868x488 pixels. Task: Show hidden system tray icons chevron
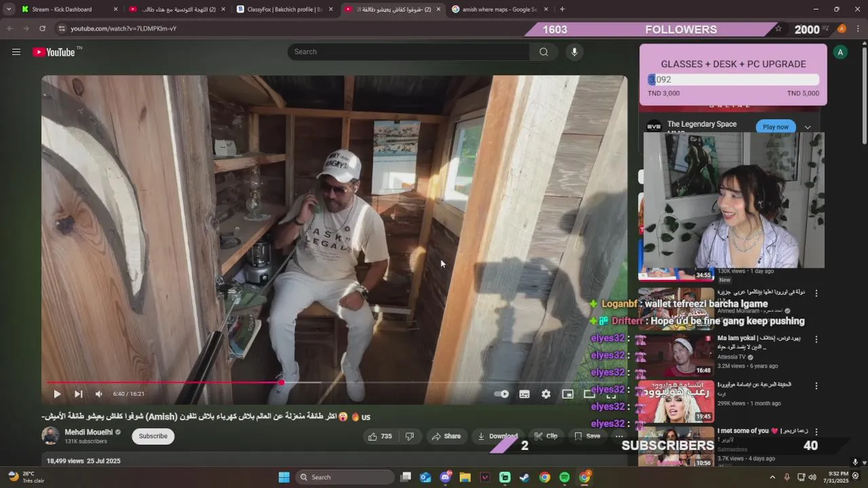(x=772, y=477)
